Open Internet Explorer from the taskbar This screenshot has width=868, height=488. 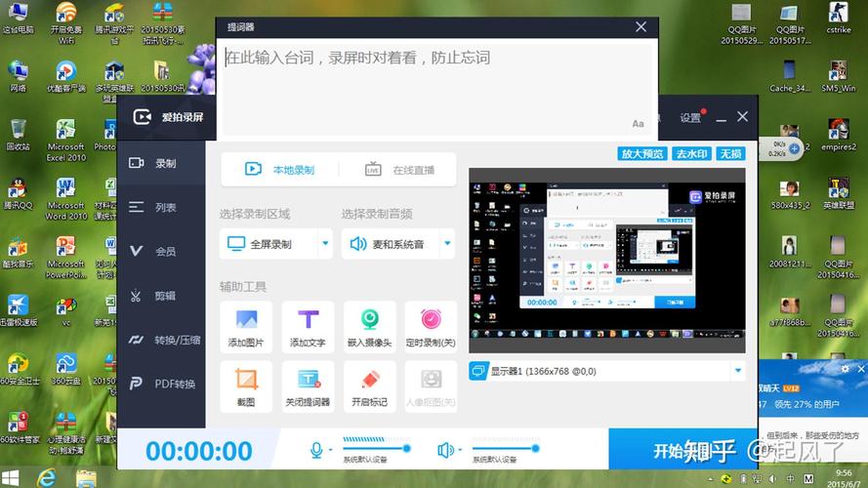tap(47, 478)
